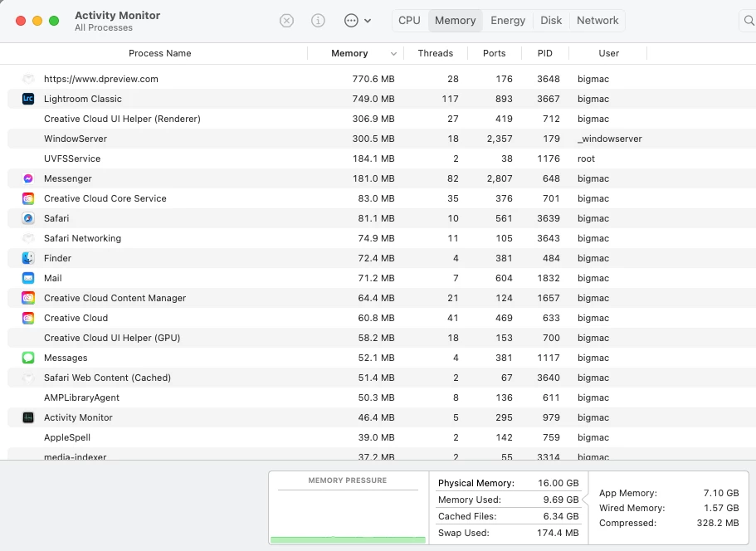This screenshot has height=551, width=756.
Task: Click the 2,807 ports value
Action: click(500, 178)
